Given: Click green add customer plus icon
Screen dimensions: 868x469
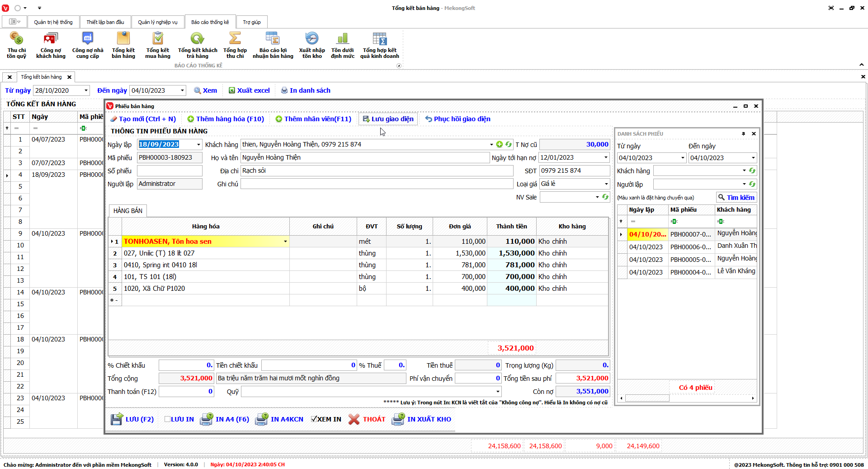Looking at the screenshot, I should 500,144.
